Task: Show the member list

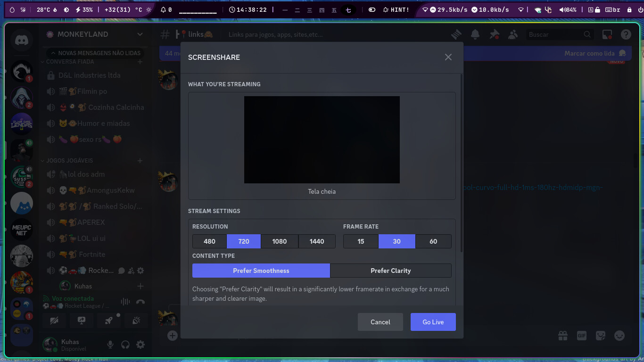Action: 513,34
